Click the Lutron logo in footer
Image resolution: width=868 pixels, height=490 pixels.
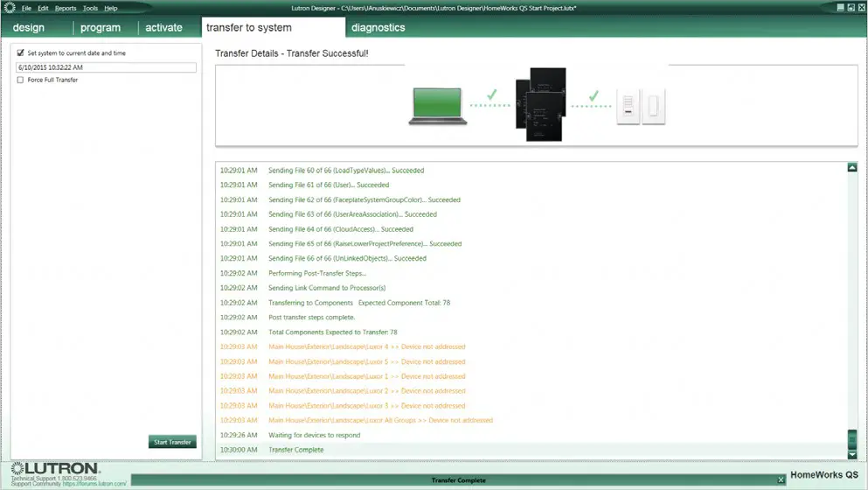tap(55, 468)
